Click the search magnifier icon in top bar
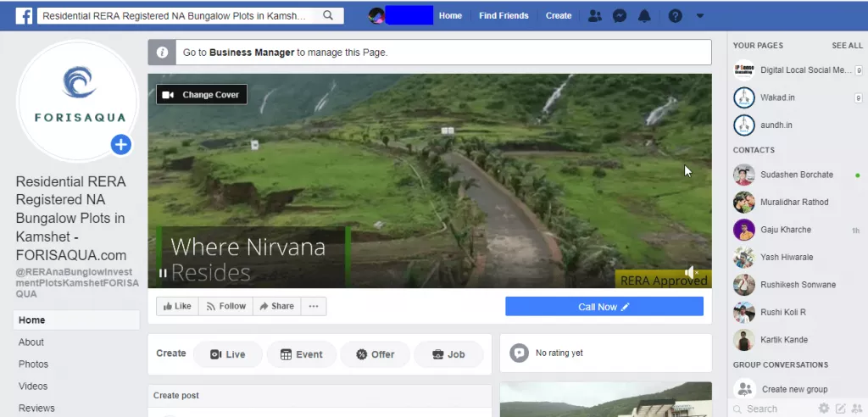This screenshot has height=417, width=868. (x=328, y=15)
